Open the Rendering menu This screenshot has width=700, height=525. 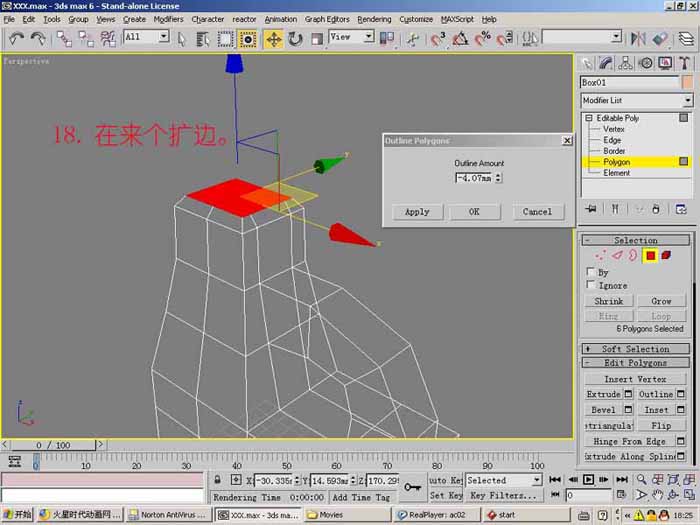coord(374,19)
